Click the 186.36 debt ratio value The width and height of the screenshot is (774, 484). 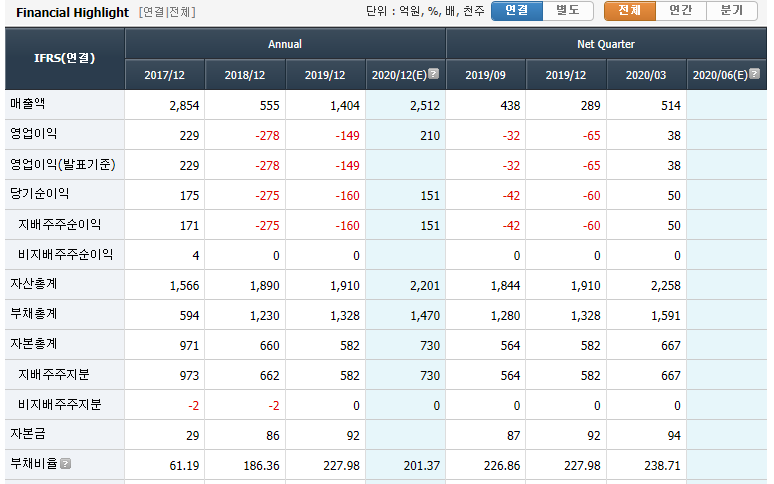click(x=261, y=466)
